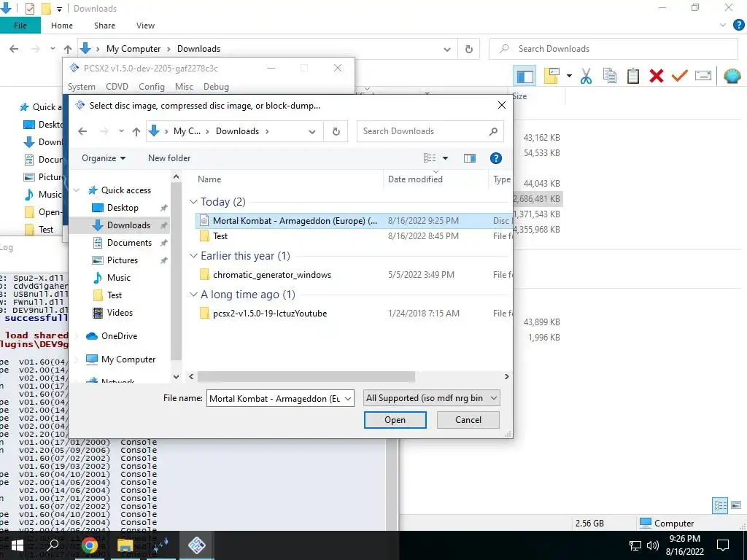This screenshot has width=747, height=560.
Task: Click the blue shell globe icon in Explorer toolbar
Action: 732,76
